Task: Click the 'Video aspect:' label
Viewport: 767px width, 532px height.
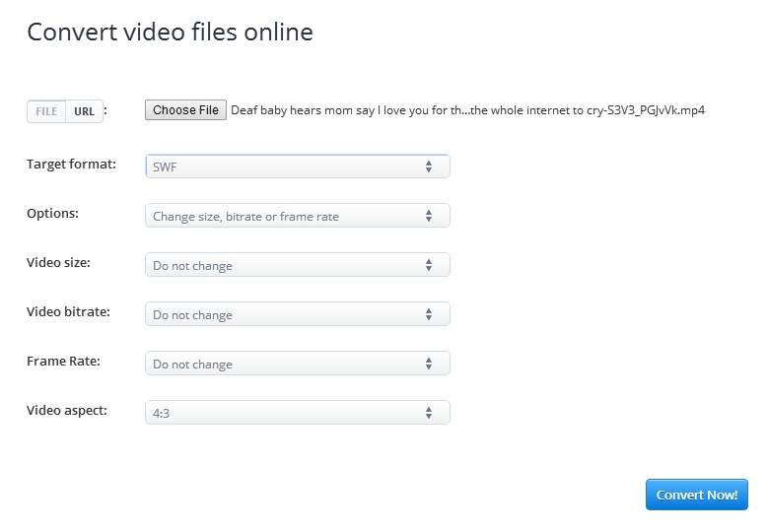Action: (x=66, y=410)
